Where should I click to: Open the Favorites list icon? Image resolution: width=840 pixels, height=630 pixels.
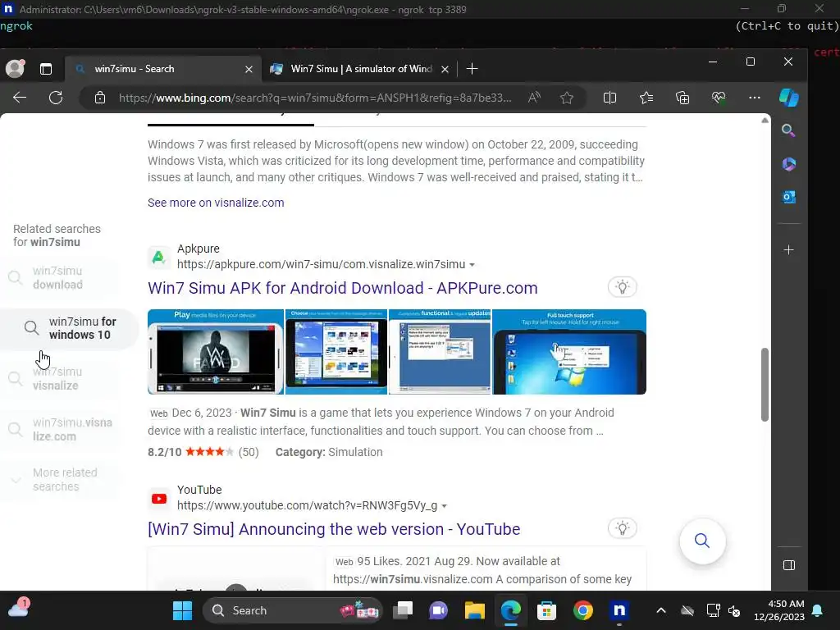[x=646, y=98]
